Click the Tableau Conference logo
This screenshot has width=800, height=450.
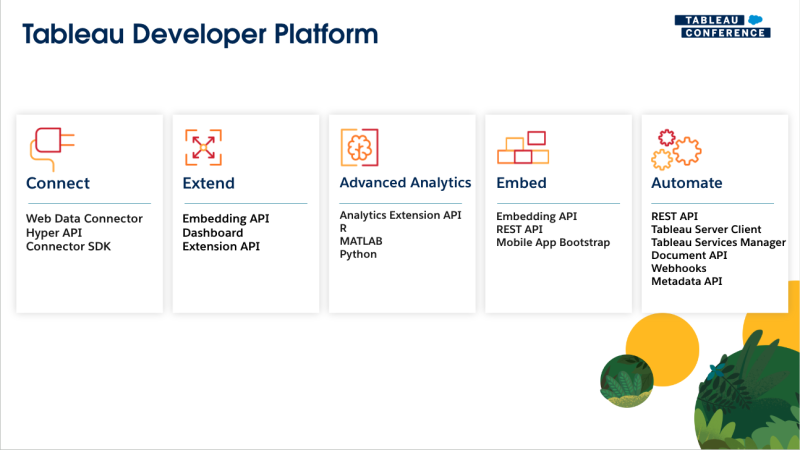tap(722, 27)
